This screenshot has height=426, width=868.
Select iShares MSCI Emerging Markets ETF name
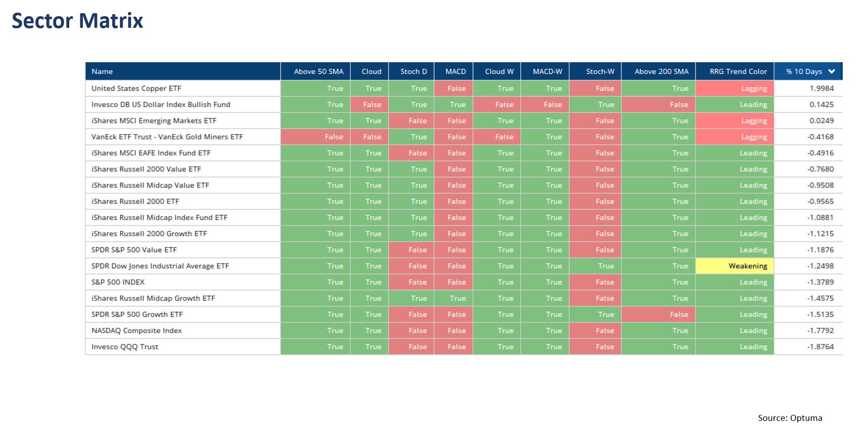[x=154, y=120]
